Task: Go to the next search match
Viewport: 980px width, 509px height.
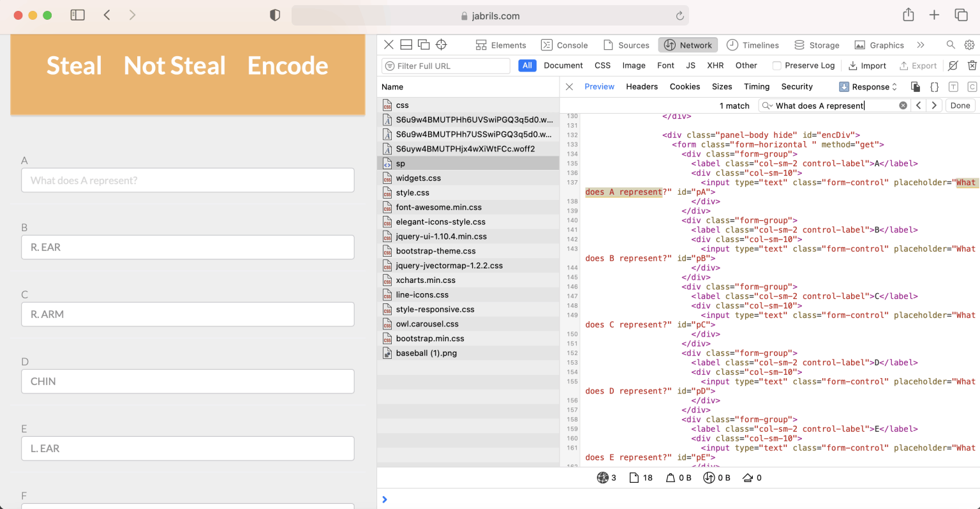Action: pos(934,105)
